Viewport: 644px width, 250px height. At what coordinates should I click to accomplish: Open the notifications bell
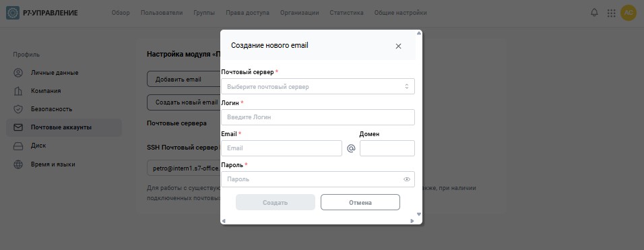[594, 13]
